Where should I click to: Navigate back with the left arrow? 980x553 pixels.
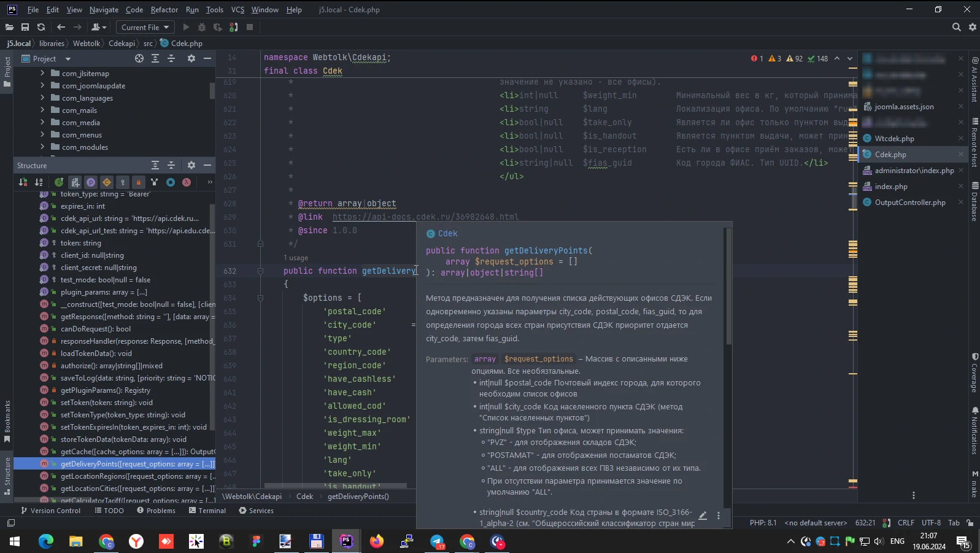point(61,27)
